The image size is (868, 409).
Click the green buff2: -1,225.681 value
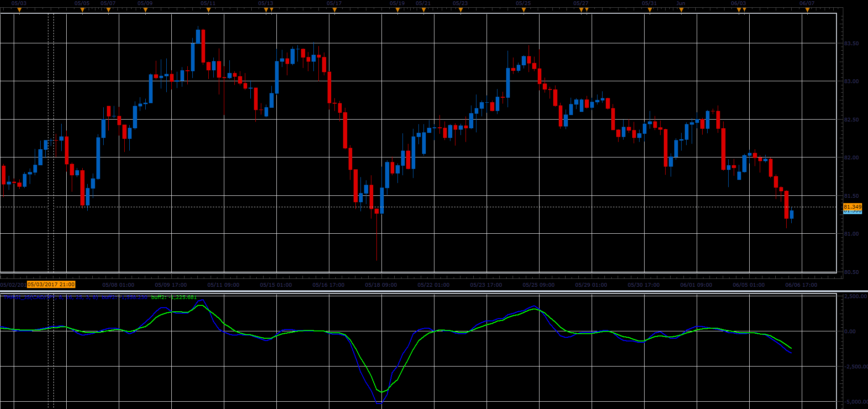[174, 297]
